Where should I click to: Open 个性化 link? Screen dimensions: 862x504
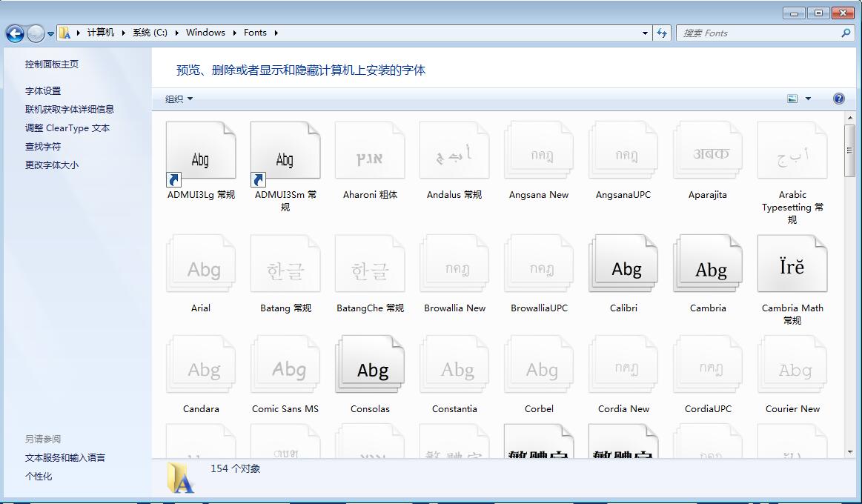(x=39, y=477)
